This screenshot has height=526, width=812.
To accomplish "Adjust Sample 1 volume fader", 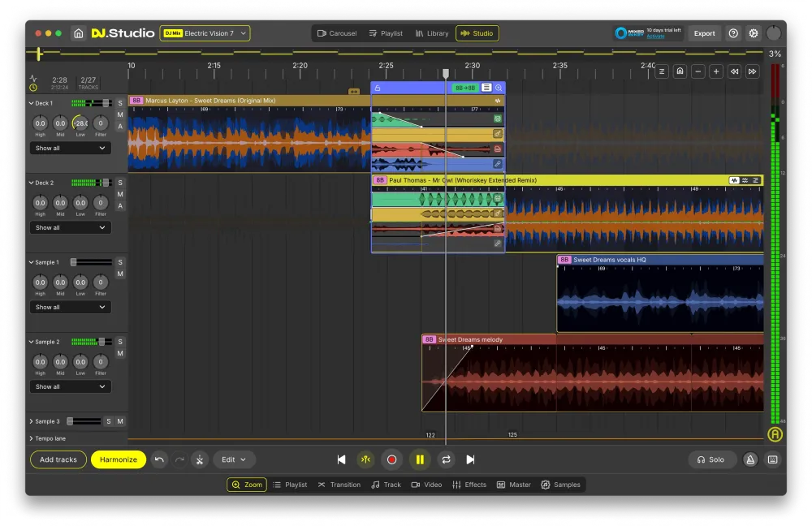I will pyautogui.click(x=74, y=262).
